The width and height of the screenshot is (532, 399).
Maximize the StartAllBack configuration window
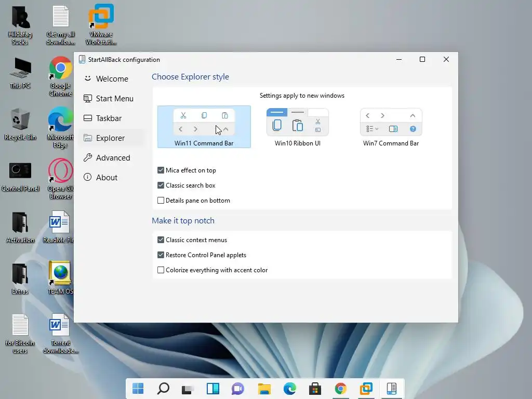[422, 59]
